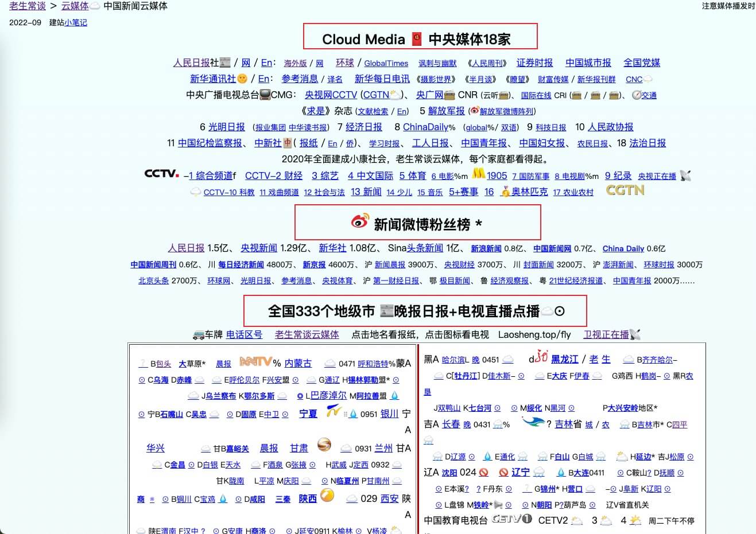Open 新华通讯社 link
Viewport: 756px width, 534px height.
point(213,79)
